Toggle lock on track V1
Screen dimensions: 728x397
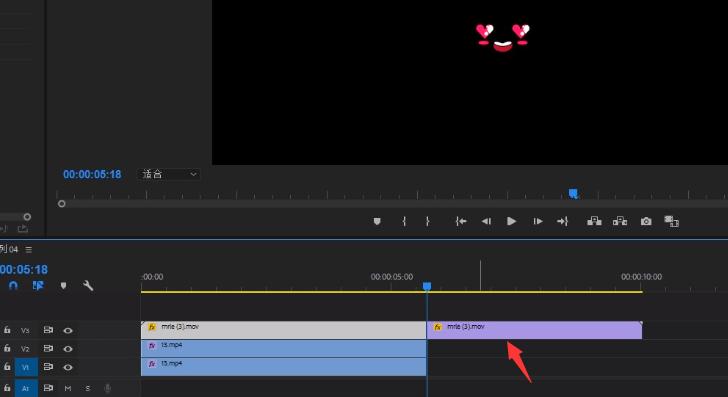pos(7,366)
